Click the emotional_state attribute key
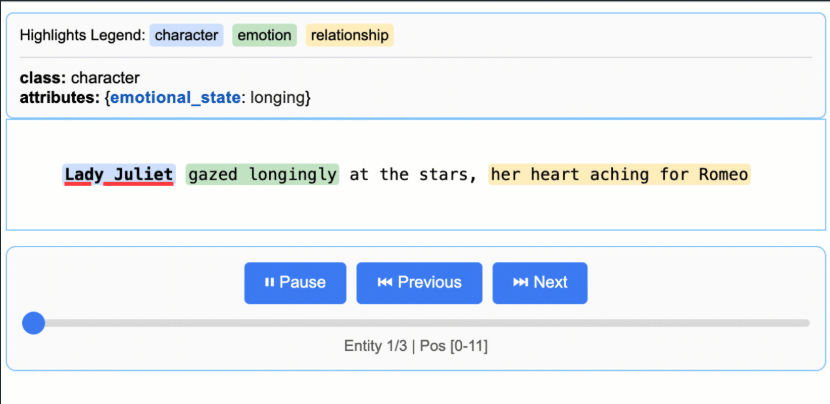The image size is (830, 404). (175, 98)
